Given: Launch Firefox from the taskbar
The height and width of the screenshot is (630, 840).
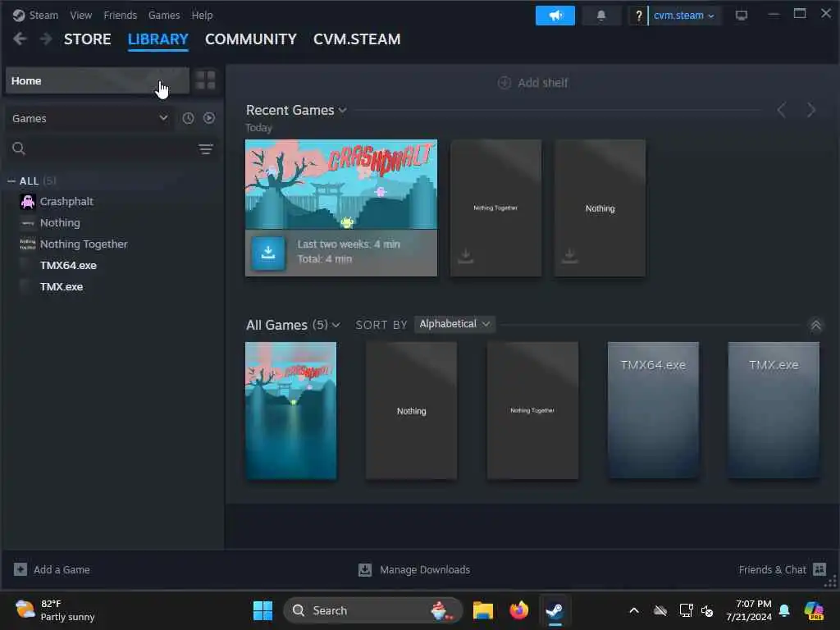Looking at the screenshot, I should 518,610.
